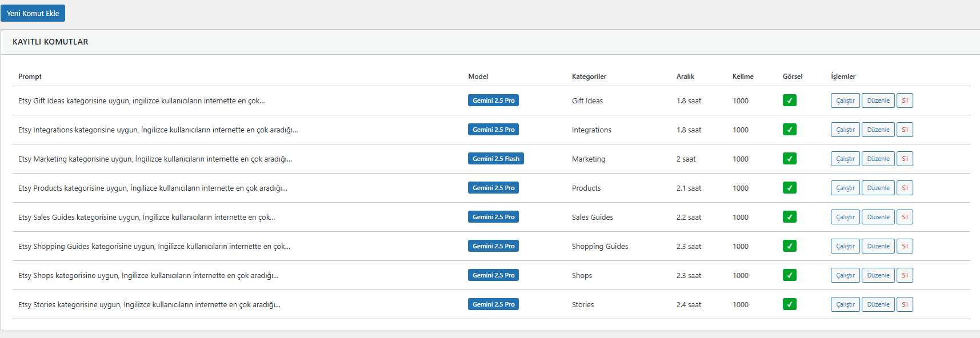The width and height of the screenshot is (980, 338).
Task: Open Düzenle on the Shopping Guides row
Action: pos(878,246)
